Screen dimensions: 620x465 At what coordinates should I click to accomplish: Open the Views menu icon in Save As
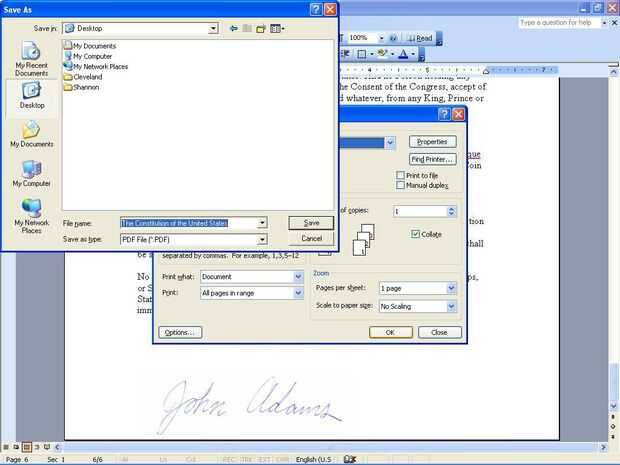pyautogui.click(x=277, y=28)
